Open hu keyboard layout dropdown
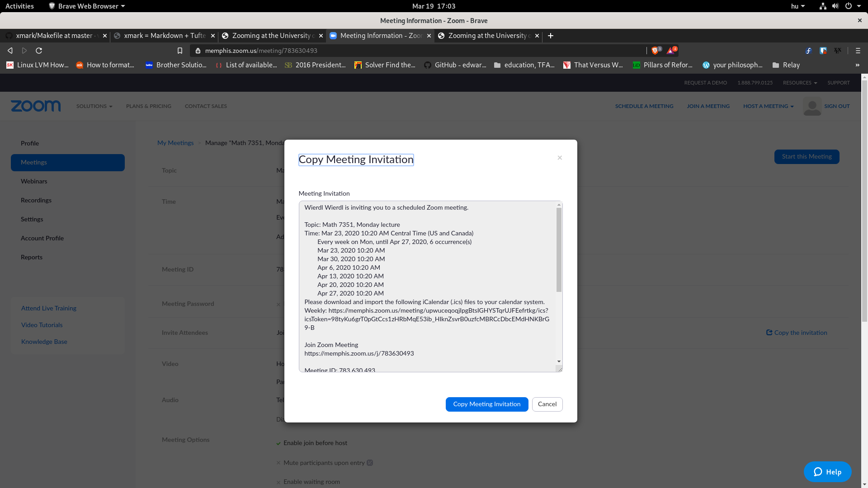This screenshot has width=868, height=488. [x=797, y=6]
